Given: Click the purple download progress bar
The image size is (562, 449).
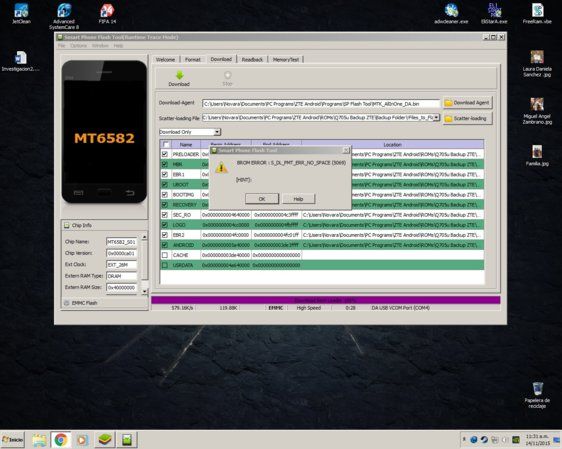Looking at the screenshot, I should click(325, 300).
